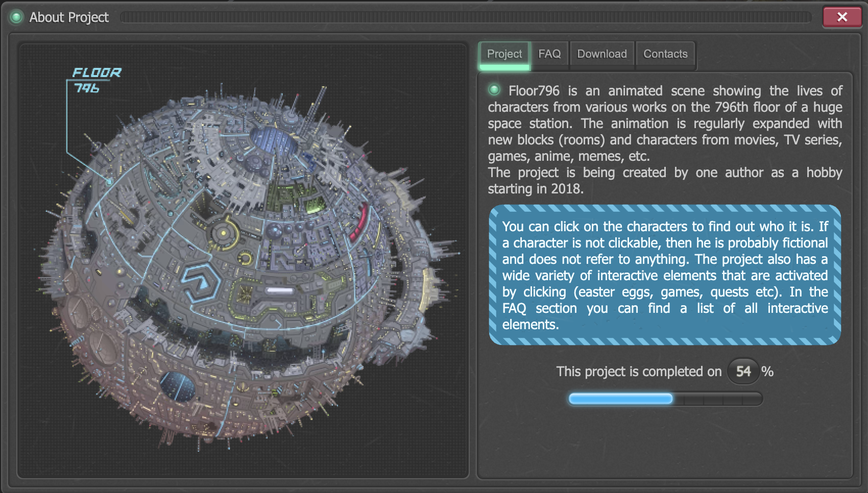
Task: Click the About Project title text
Action: click(x=69, y=17)
